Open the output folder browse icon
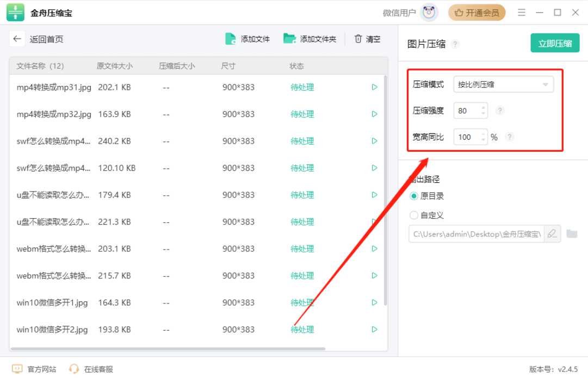Screen dimensions: 588x378 (x=572, y=234)
